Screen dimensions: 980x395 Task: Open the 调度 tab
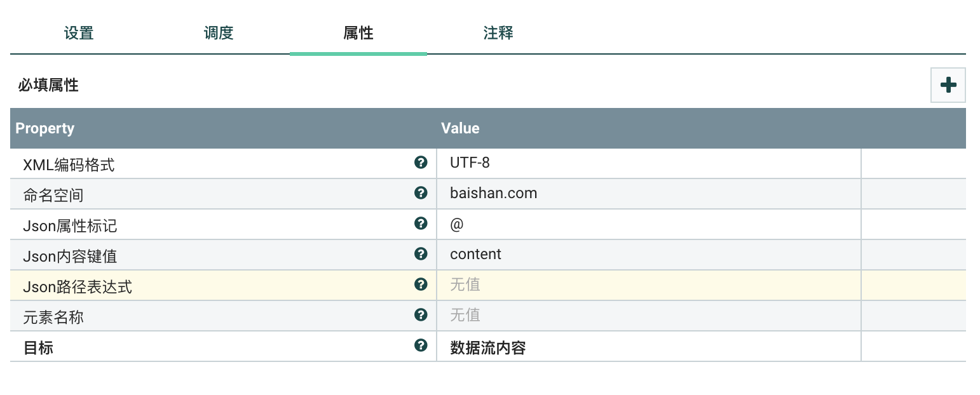[219, 33]
